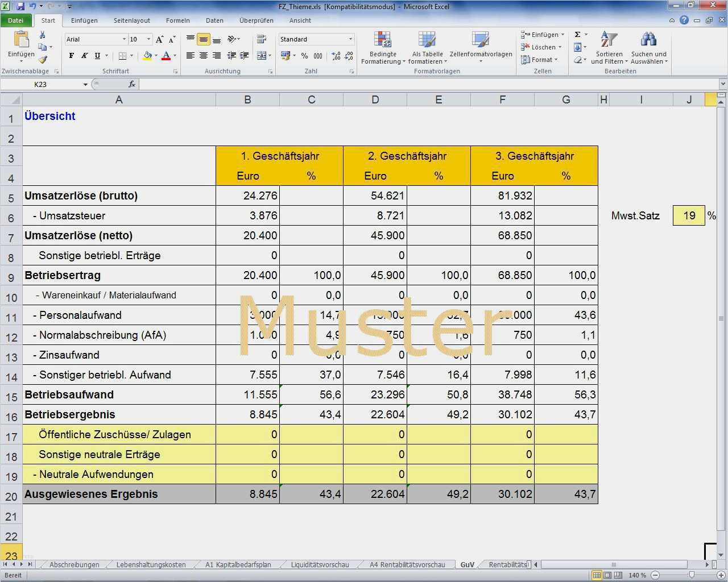Click the Datei button
The height and width of the screenshot is (582, 728).
pos(16,20)
